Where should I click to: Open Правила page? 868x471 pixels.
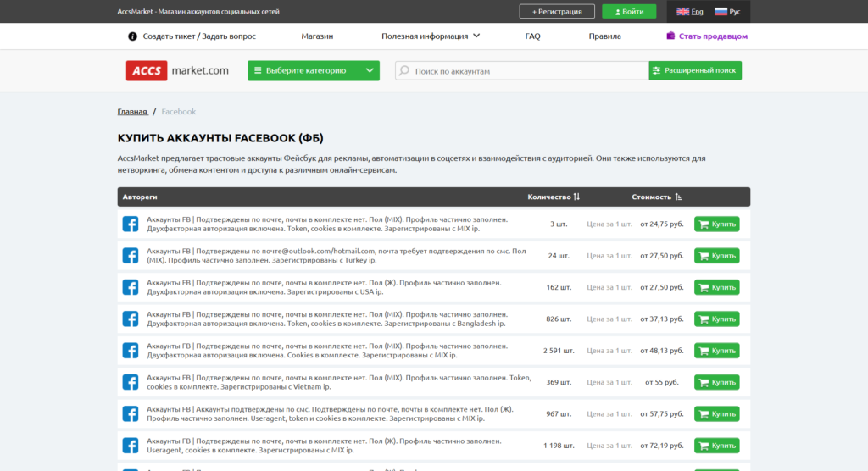(x=604, y=36)
